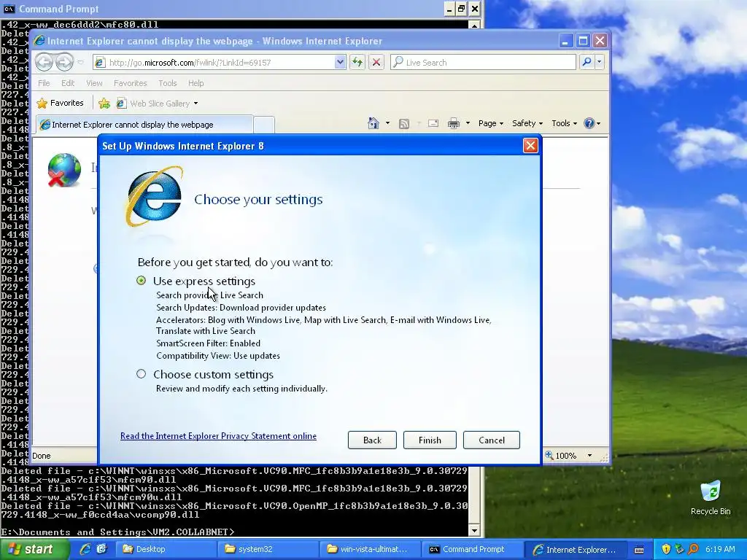Click the magnifier tray icon near clock
The image size is (747, 560).
[693, 549]
